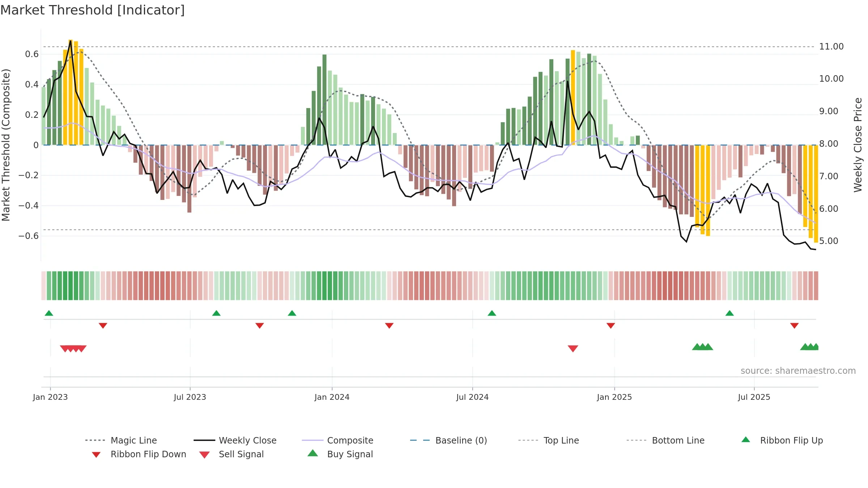Click the Jan 2023 x-axis label
Image resolution: width=868 pixels, height=488 pixels.
(50, 397)
